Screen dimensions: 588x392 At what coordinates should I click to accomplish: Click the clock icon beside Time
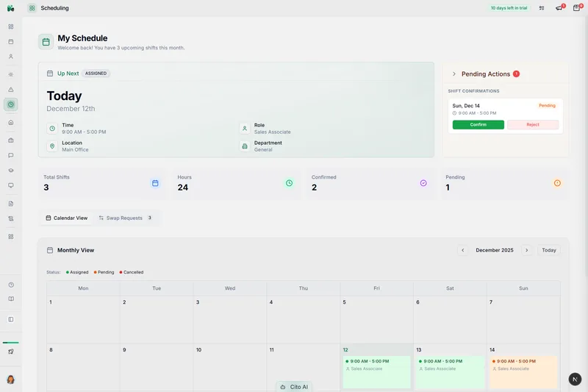52,128
